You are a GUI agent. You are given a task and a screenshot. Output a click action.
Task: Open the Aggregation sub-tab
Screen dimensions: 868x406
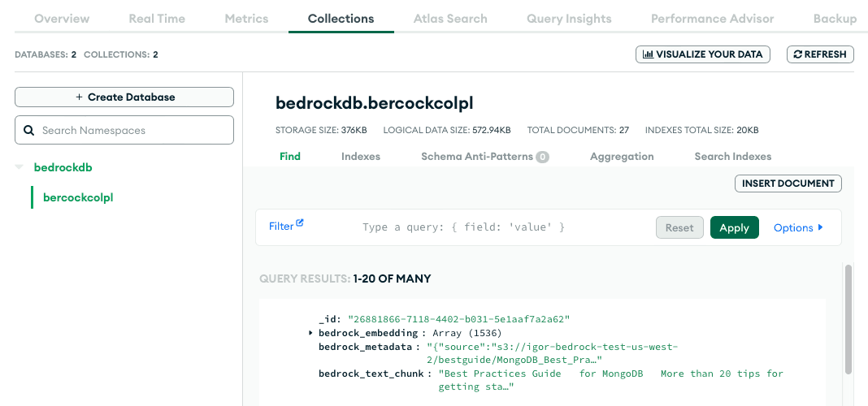point(622,156)
